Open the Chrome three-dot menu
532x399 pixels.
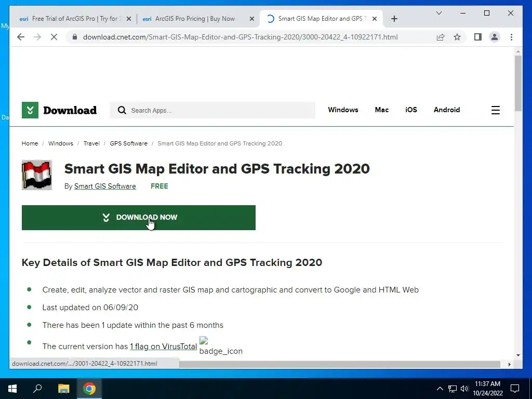[x=511, y=37]
